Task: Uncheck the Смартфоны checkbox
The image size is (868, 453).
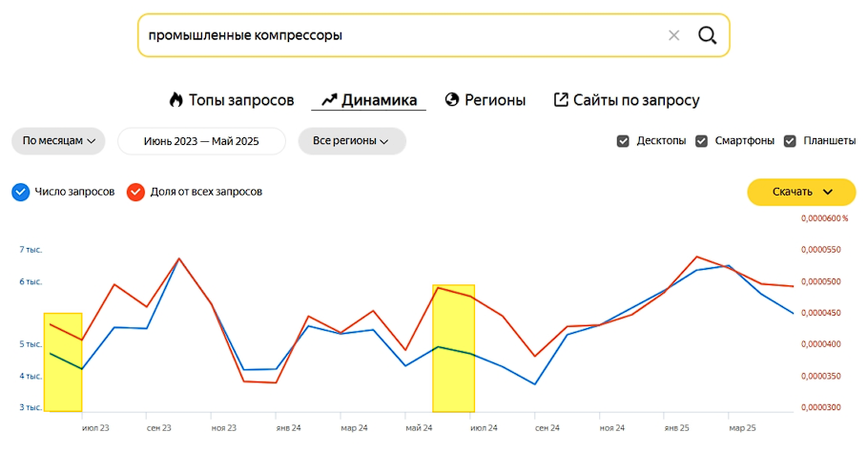Action: pyautogui.click(x=702, y=141)
